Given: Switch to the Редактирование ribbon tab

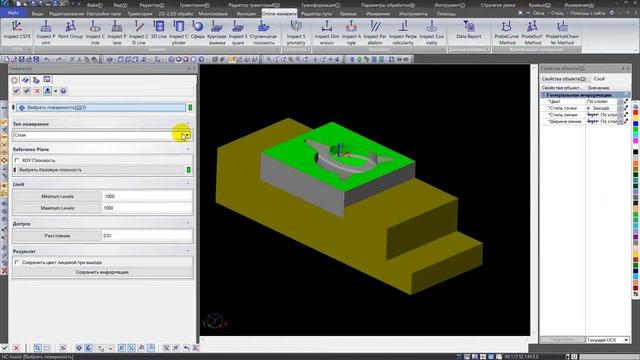Looking at the screenshot, I should 66,13.
